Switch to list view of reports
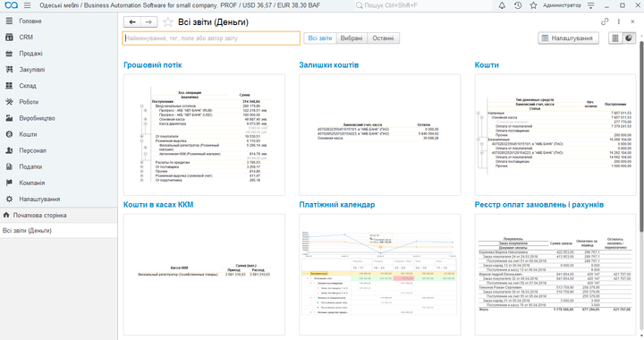 tap(615, 38)
